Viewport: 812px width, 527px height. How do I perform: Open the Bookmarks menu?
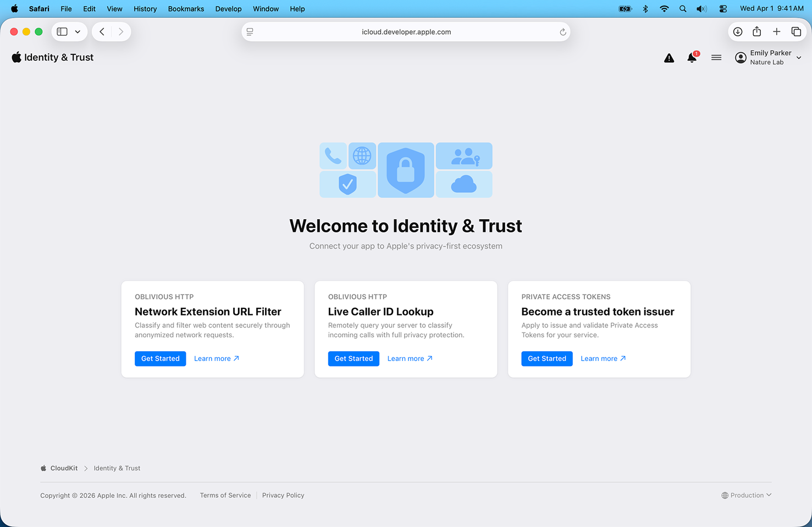pyautogui.click(x=186, y=9)
